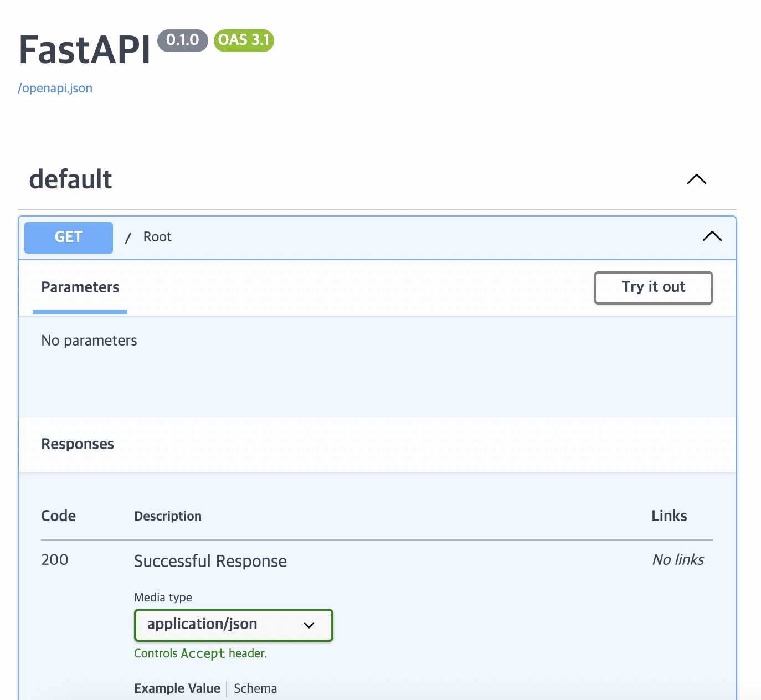Screen dimensions: 761x700
Task: Select the Parameters tab
Action: click(x=80, y=287)
